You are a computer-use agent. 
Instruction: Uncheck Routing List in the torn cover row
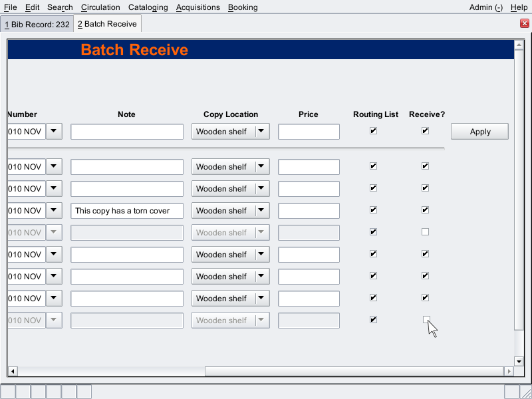(374, 210)
